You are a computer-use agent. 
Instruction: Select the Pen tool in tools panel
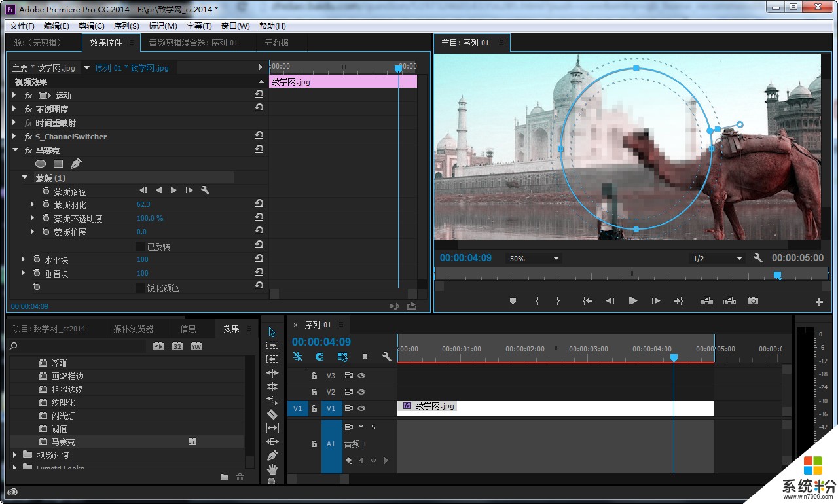click(272, 456)
